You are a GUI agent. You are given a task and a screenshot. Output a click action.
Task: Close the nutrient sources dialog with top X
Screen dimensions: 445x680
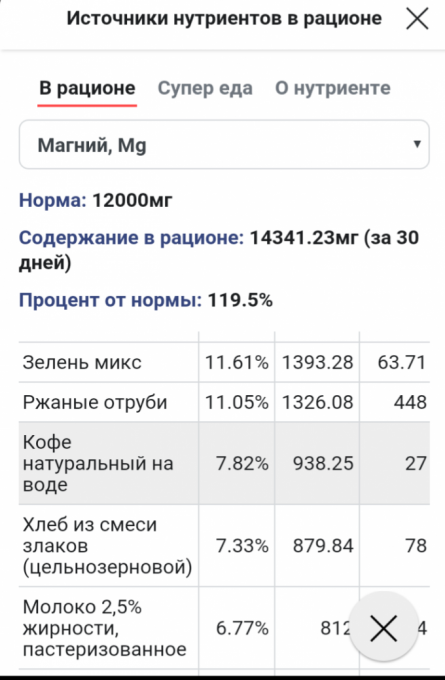pyautogui.click(x=417, y=19)
